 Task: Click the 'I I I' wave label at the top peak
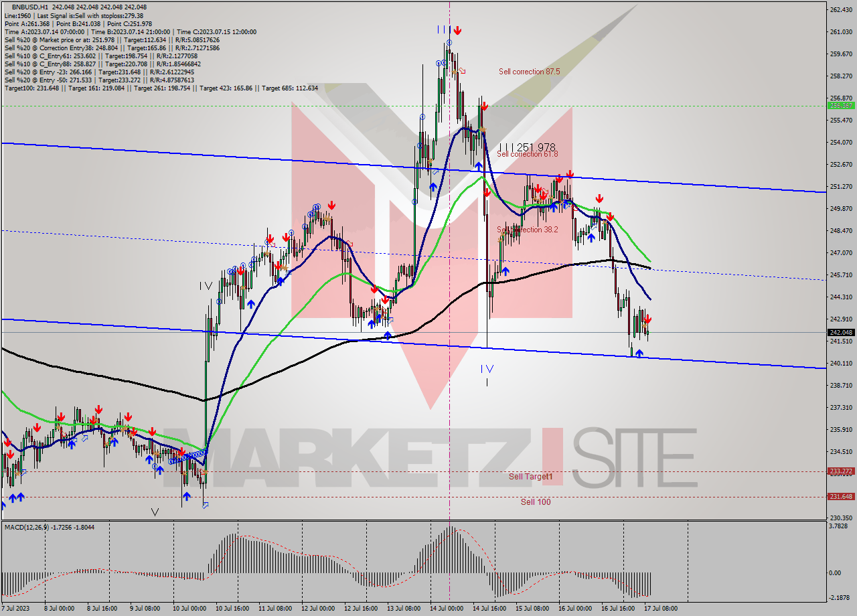point(443,29)
